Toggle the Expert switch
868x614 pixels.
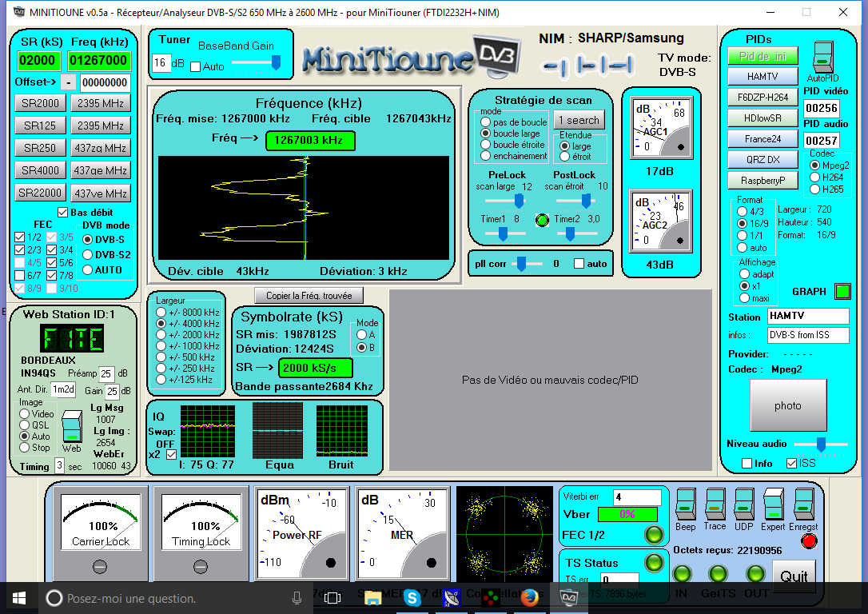(x=773, y=504)
